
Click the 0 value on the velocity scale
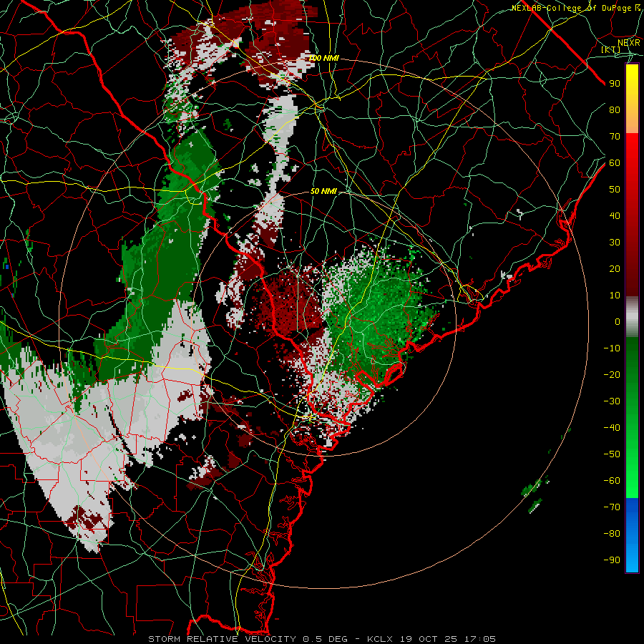618,322
